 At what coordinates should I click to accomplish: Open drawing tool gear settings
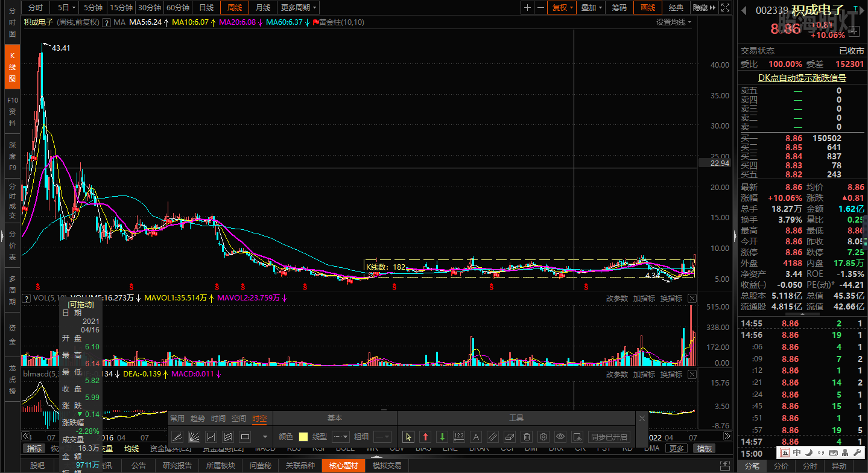point(543,437)
